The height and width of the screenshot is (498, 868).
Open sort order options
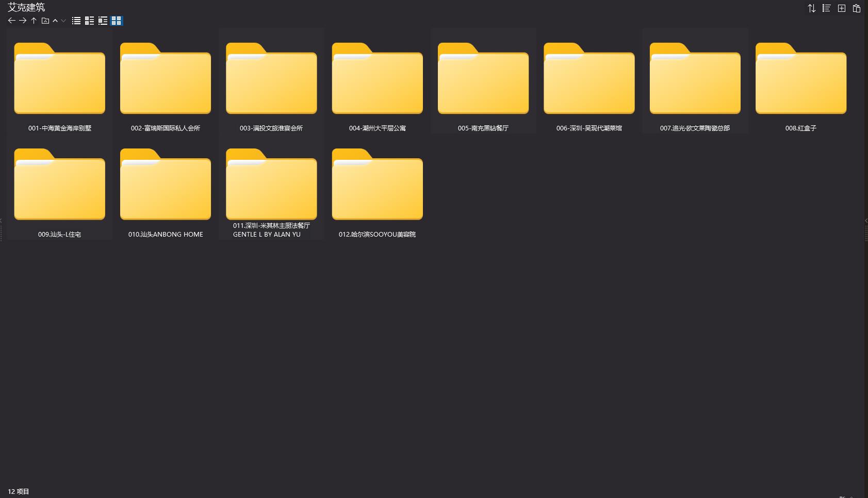(812, 8)
